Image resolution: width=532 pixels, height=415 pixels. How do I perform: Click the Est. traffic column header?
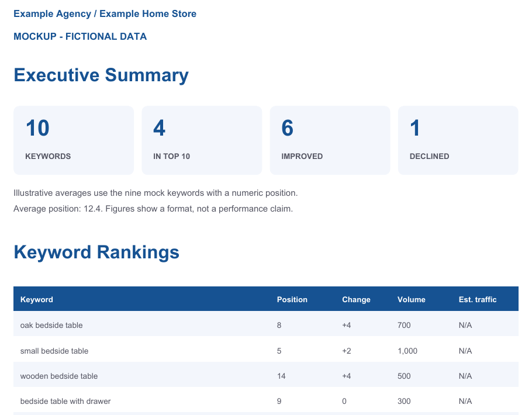[478, 299]
